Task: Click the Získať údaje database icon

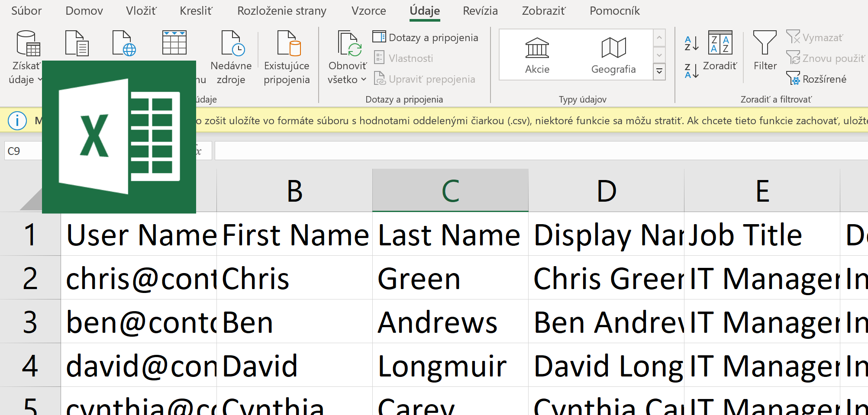Action: pyautogui.click(x=28, y=44)
